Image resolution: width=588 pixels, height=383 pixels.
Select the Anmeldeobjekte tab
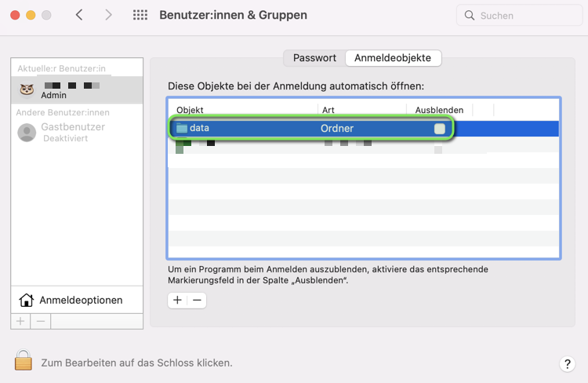pyautogui.click(x=393, y=58)
